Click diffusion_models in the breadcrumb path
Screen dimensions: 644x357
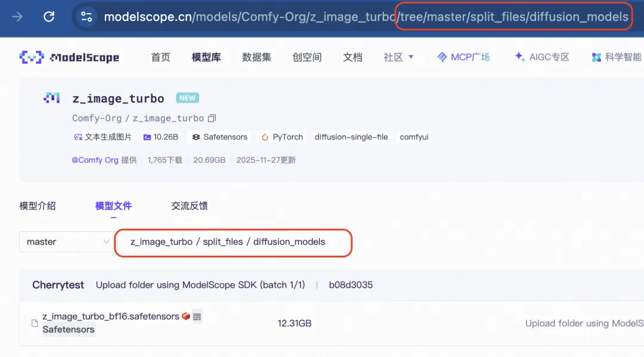click(x=289, y=242)
